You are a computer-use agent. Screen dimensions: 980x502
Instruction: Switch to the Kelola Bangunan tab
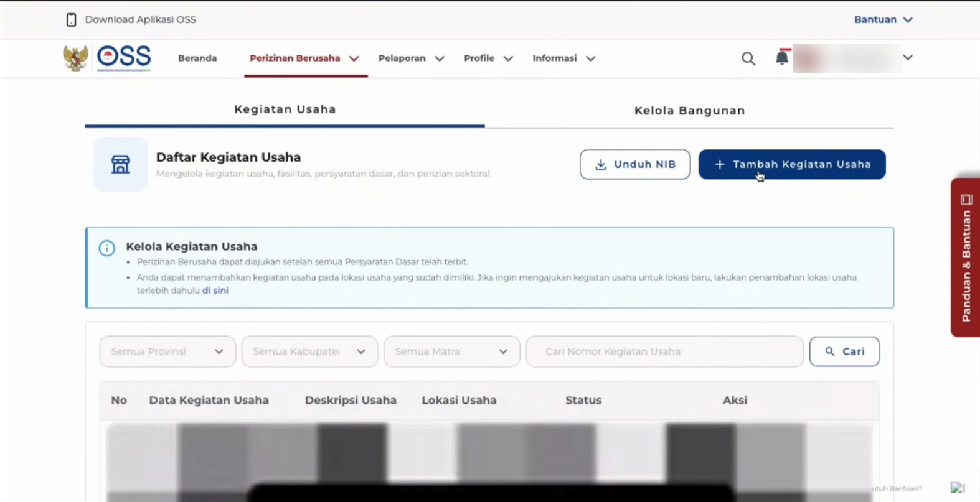pyautogui.click(x=689, y=111)
